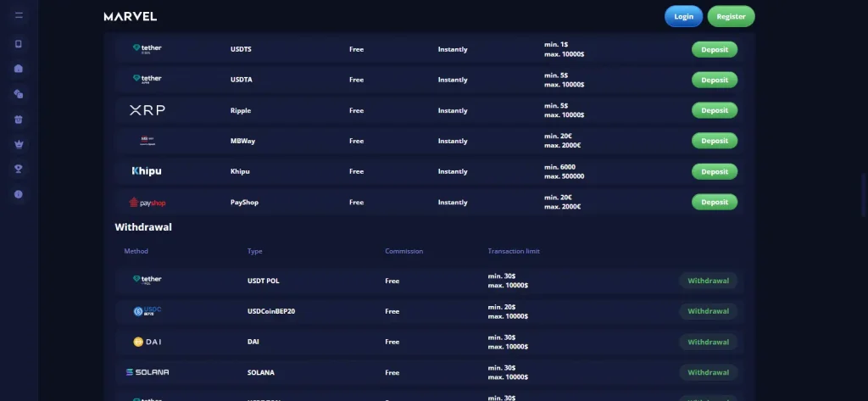Click Free in the SOLANA withdrawal row
The height and width of the screenshot is (401, 868).
392,372
